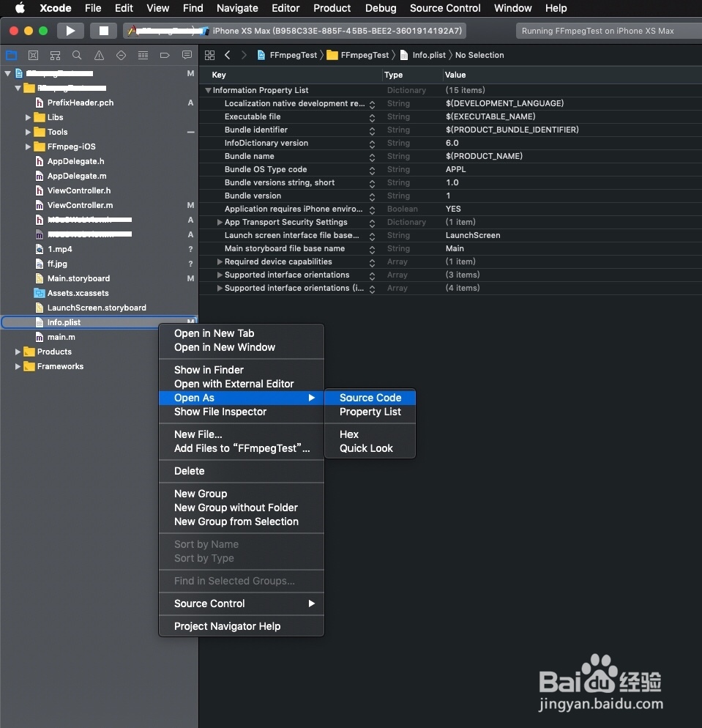This screenshot has width=702, height=728.
Task: Click Open with External Editor
Action: click(242, 384)
